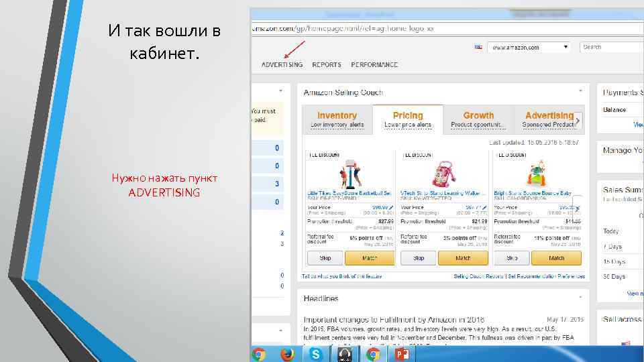Click the $21.99 promotion threshold value
The image size is (644, 362).
point(480,221)
